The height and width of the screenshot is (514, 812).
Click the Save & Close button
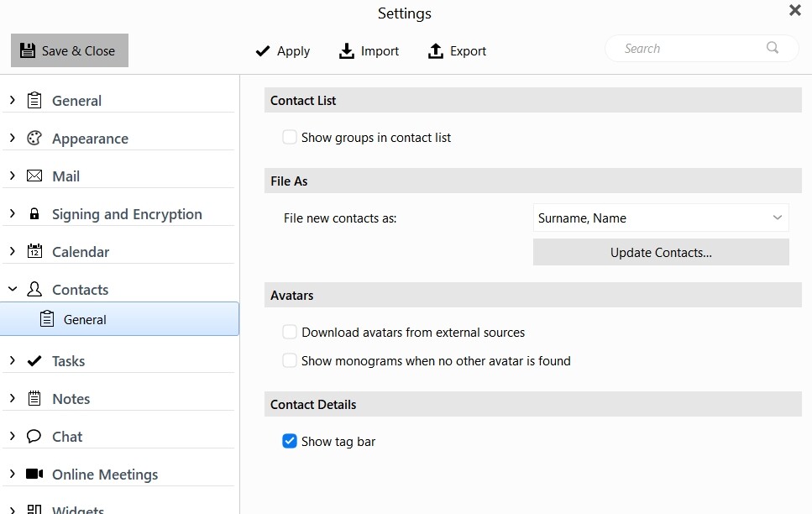(70, 50)
